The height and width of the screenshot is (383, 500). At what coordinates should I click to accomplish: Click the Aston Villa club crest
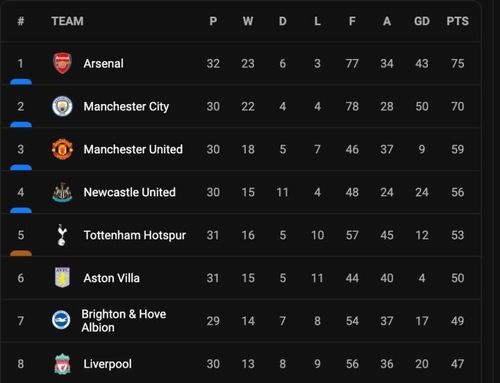[62, 277]
